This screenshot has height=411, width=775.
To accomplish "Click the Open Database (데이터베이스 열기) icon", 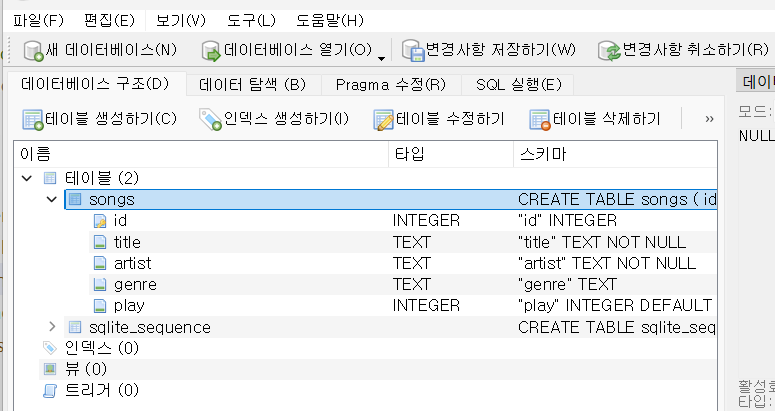I will point(210,50).
